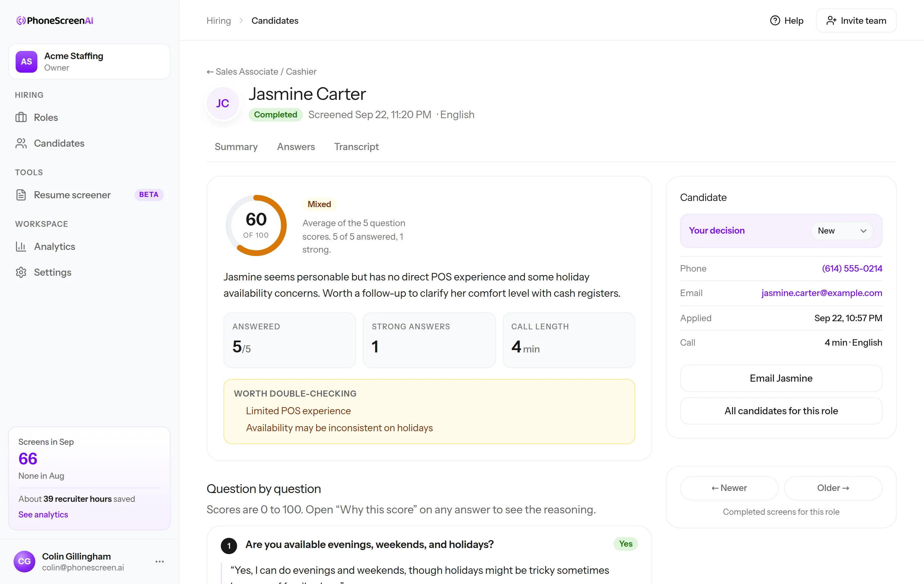This screenshot has width=924, height=584.
Task: Switch to the Answers tab
Action: (296, 146)
